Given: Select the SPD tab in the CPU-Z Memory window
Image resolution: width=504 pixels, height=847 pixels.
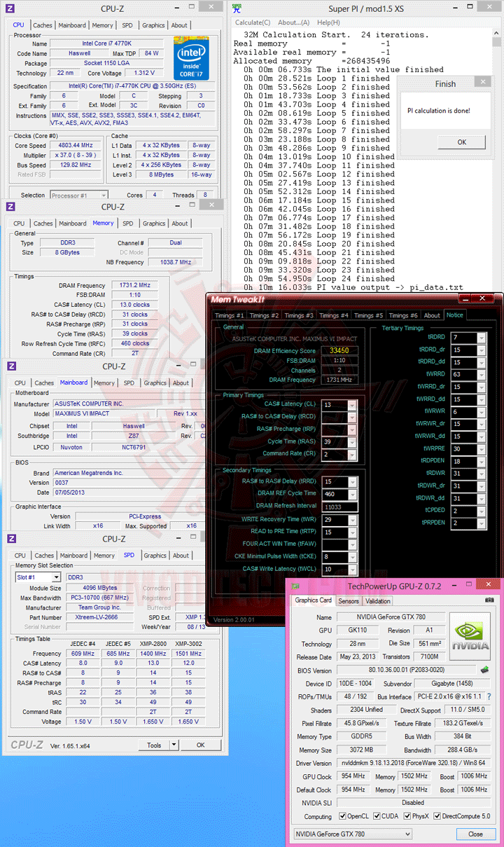Looking at the screenshot, I should coord(128,223).
